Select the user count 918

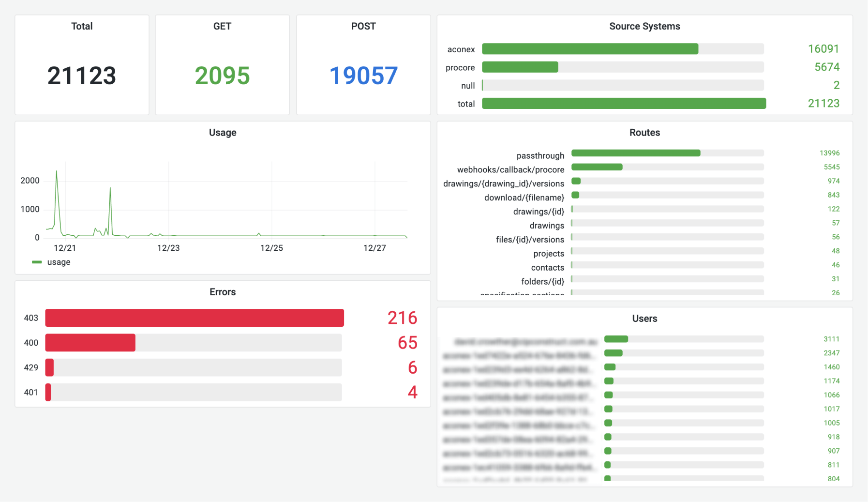pos(834,437)
